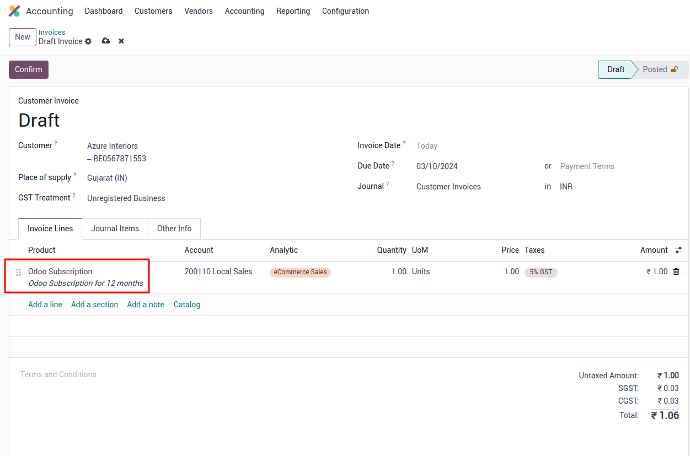690x456 pixels.
Task: Click Add a line link
Action: [45, 305]
